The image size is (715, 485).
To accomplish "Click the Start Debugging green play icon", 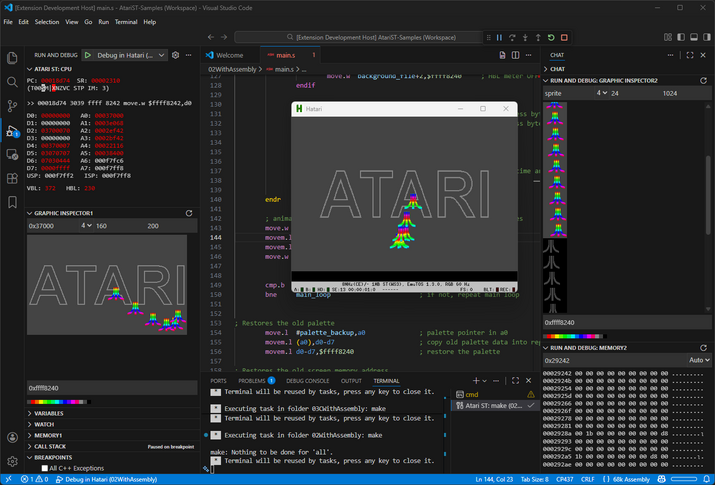I will 89,56.
